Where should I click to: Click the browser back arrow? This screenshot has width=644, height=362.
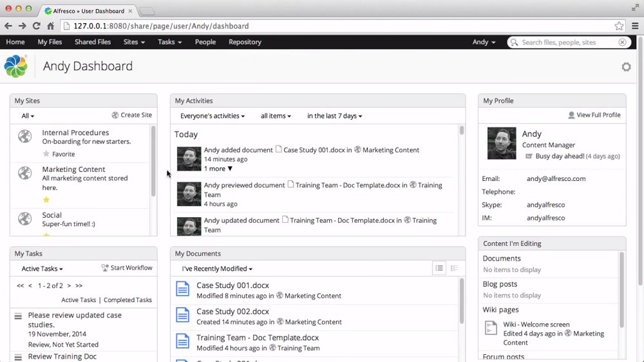pyautogui.click(x=8, y=26)
